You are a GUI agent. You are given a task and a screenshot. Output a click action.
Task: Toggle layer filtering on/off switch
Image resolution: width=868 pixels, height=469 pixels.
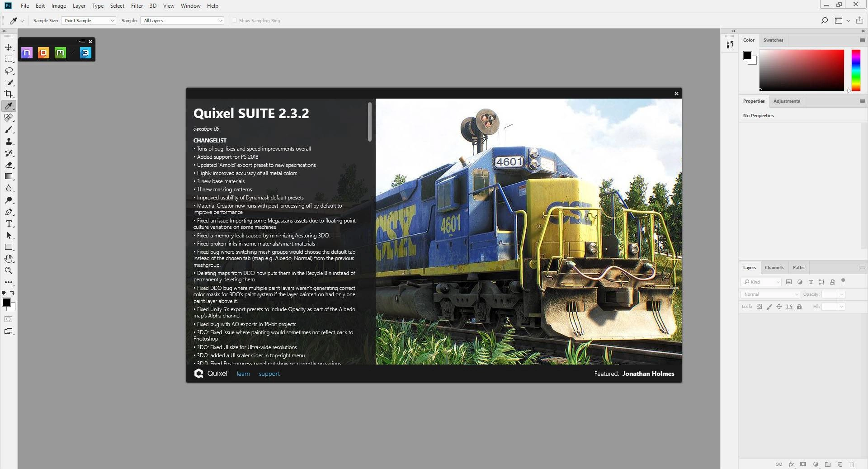click(x=843, y=281)
